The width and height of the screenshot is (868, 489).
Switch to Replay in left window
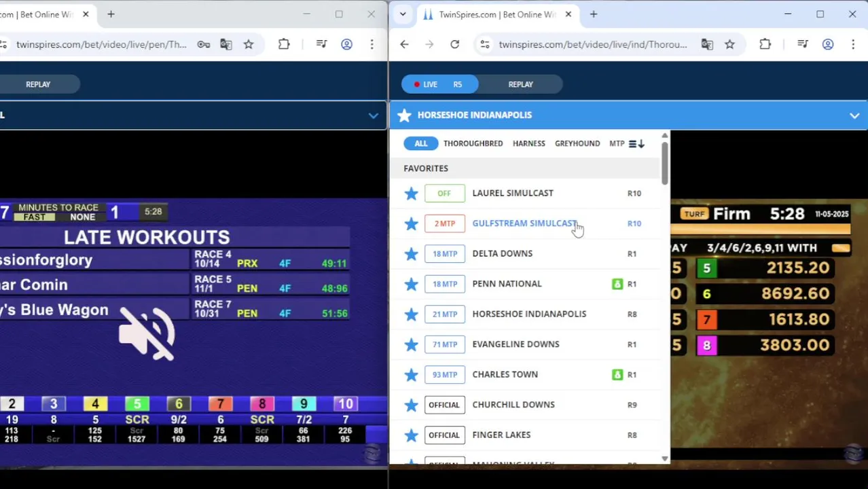[38, 84]
